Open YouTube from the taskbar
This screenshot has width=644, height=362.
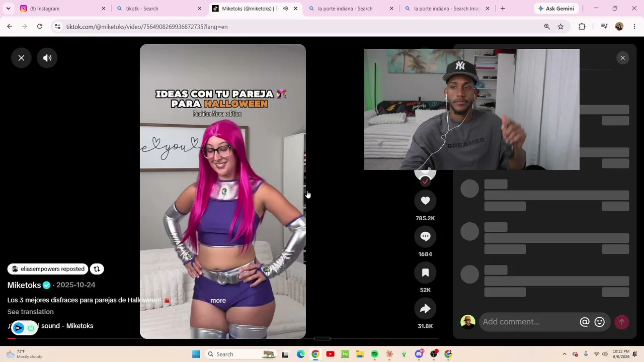click(x=330, y=354)
